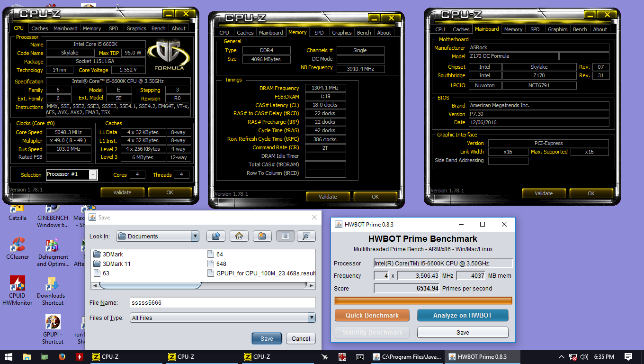Switch to HWBOT Prime 0.8.3 taskbar button
This screenshot has height=364, width=644.
[483, 357]
